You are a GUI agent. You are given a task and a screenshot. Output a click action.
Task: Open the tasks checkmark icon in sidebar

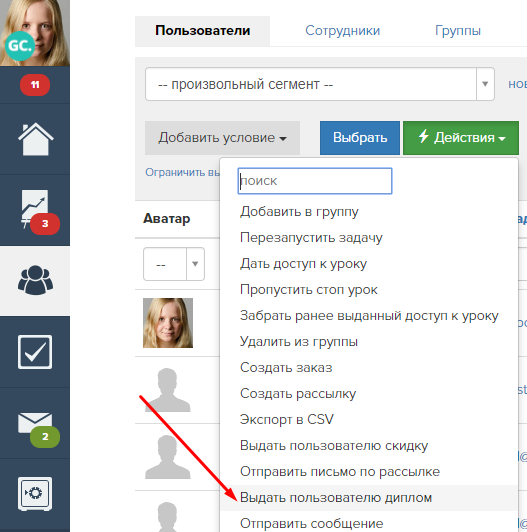point(35,352)
